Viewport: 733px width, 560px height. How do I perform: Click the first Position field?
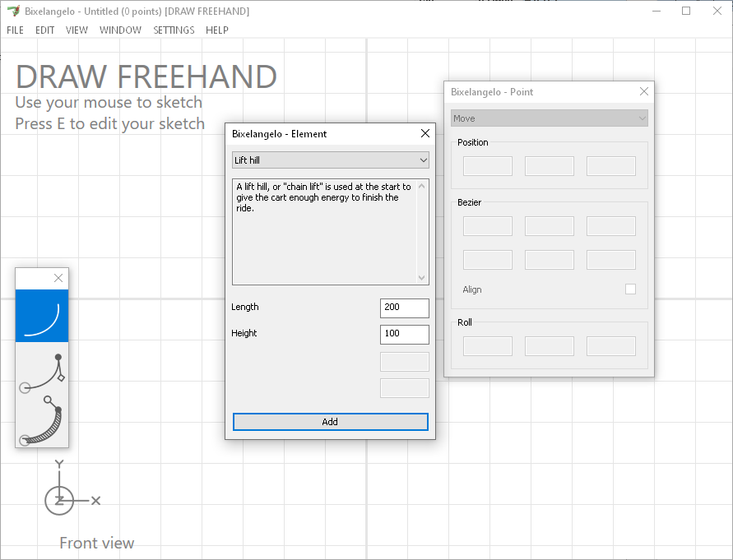click(488, 166)
